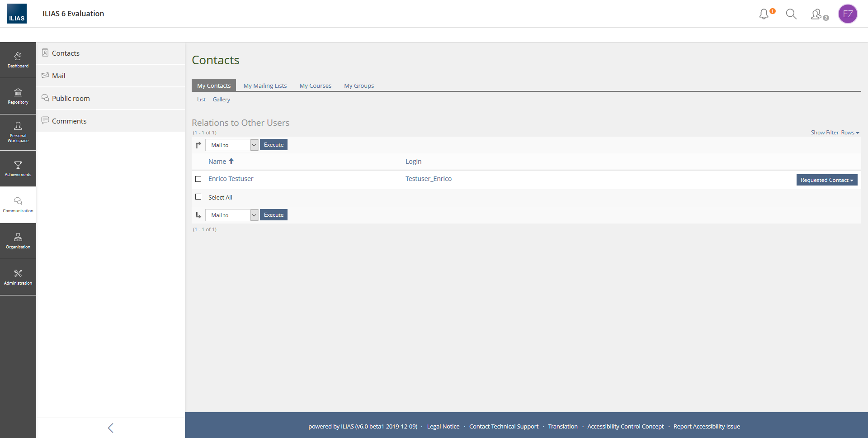This screenshot has height=438, width=868.
Task: Open Achievements trophy in sidebar
Action: [18, 168]
